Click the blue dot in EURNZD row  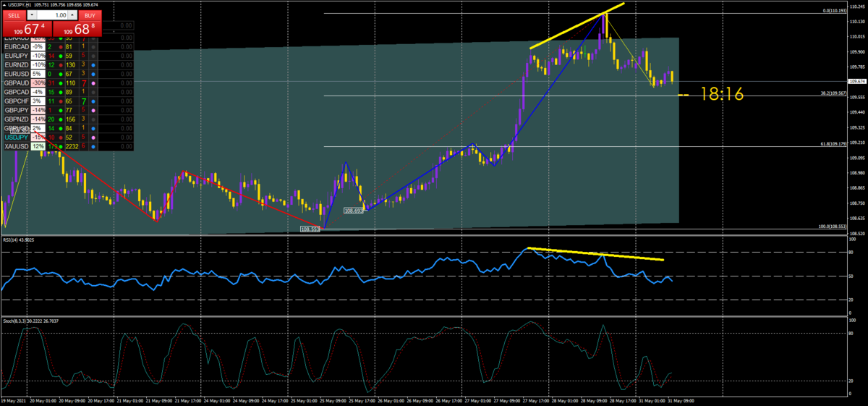[93, 65]
